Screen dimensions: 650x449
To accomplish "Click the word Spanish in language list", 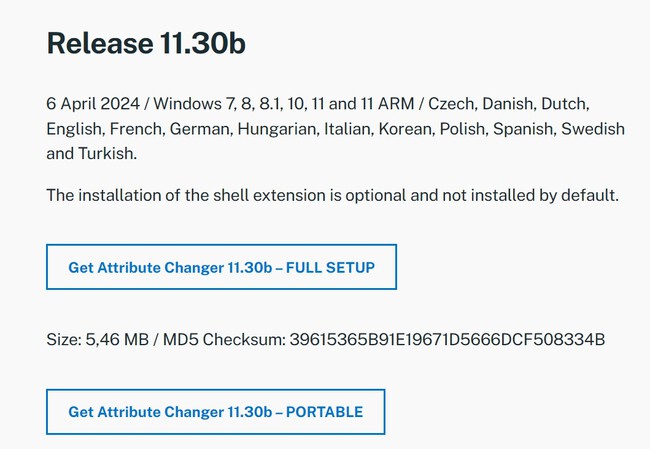I will pyautogui.click(x=523, y=129).
